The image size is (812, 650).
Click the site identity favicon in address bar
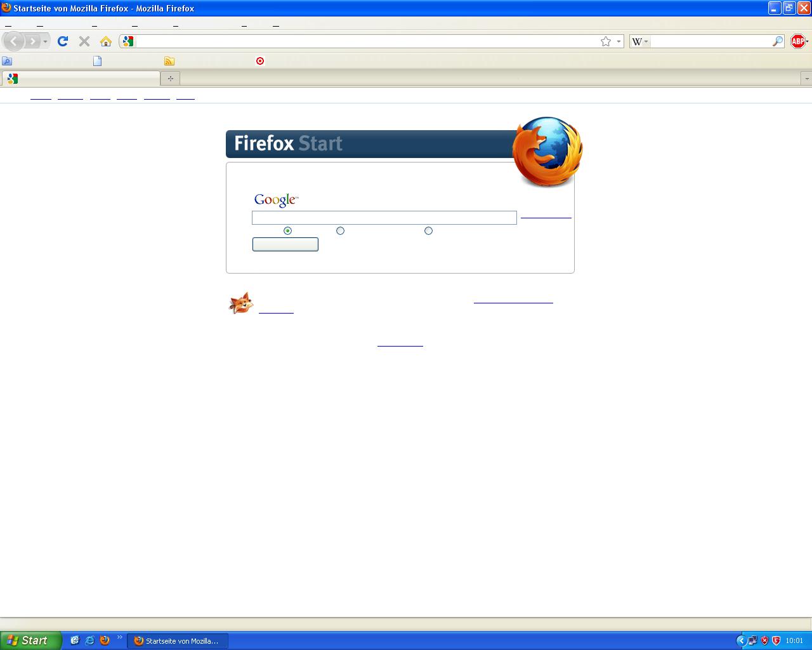[128, 41]
